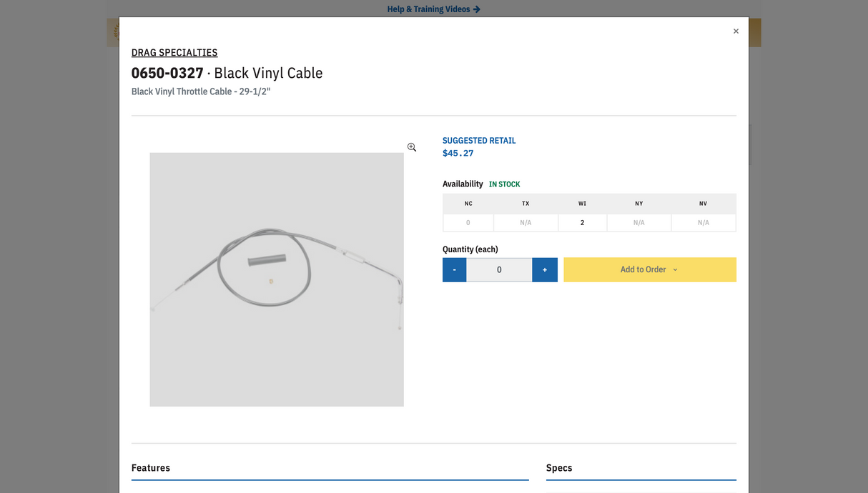Screen dimensions: 868x493
Task: Click the NY availability N/A cell
Action: tap(639, 223)
